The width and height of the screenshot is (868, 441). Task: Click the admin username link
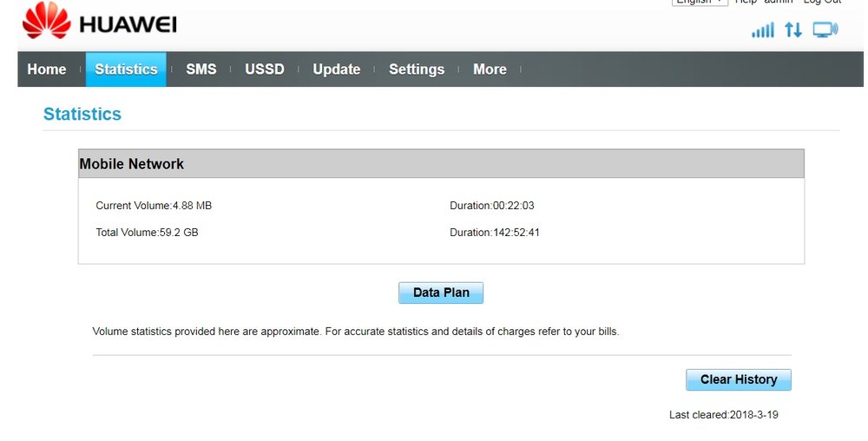(x=778, y=3)
